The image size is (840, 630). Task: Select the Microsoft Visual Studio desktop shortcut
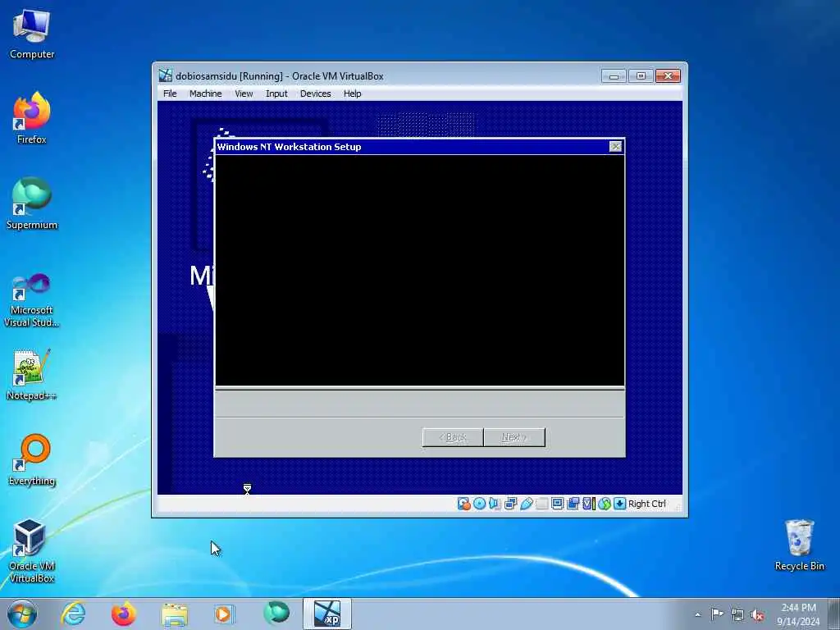click(32, 300)
